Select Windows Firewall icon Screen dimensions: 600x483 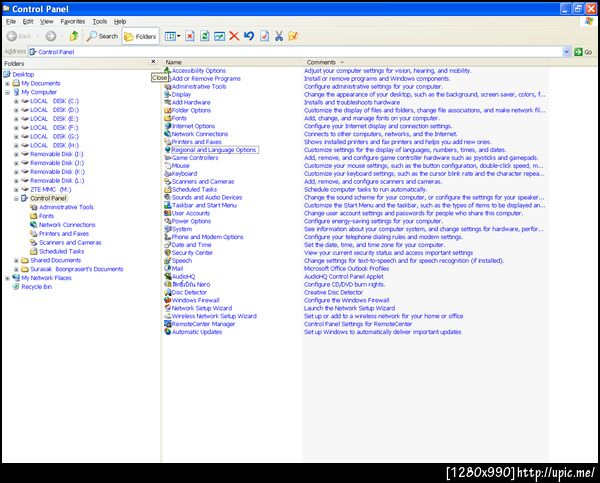coord(167,300)
